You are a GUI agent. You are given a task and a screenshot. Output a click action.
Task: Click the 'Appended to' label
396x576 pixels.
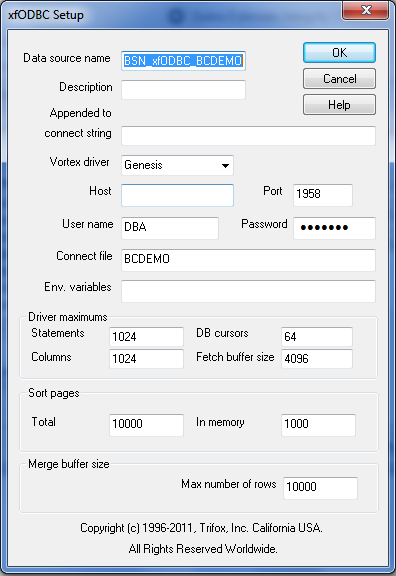pos(80,113)
